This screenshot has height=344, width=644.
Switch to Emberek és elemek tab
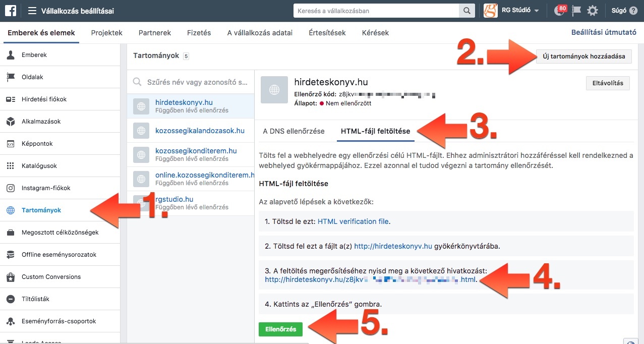point(41,33)
